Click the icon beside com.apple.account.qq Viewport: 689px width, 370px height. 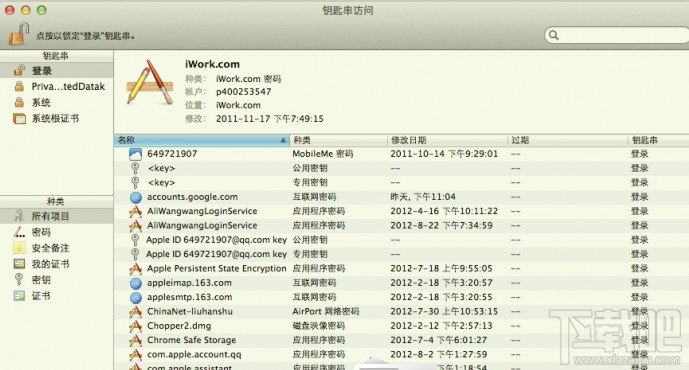[x=135, y=354]
